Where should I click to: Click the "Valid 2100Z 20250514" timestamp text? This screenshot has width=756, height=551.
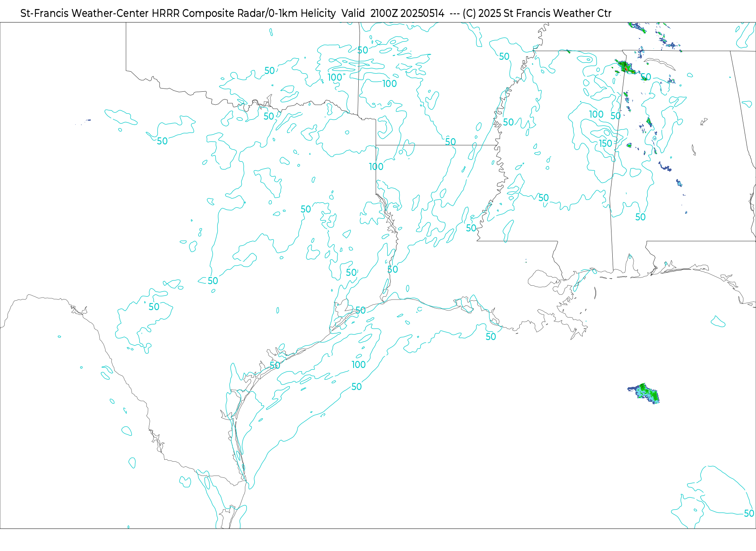393,13
